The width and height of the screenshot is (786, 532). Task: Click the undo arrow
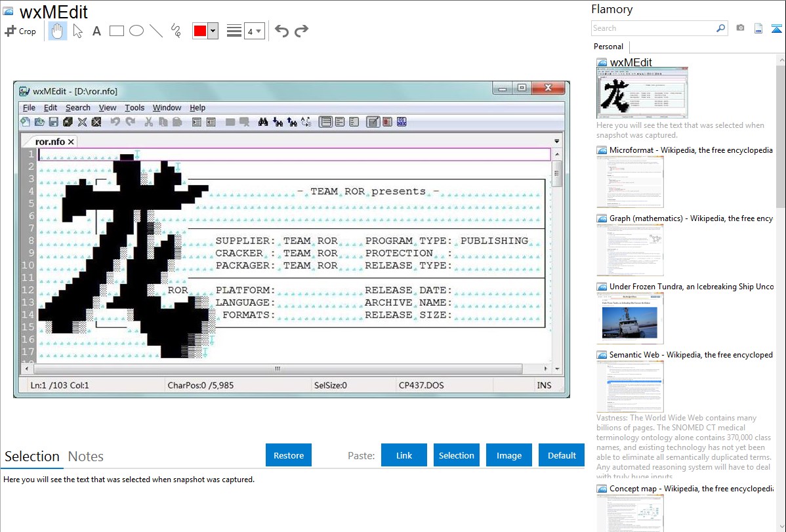[x=281, y=31]
